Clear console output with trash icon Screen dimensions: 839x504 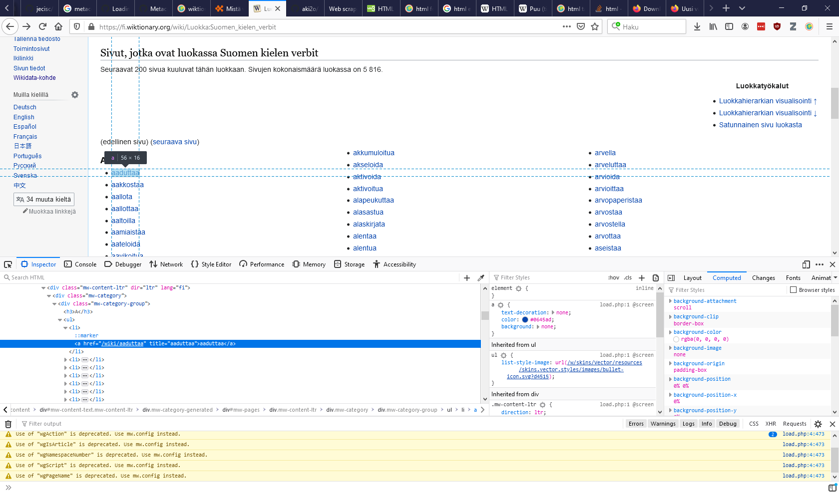(8, 424)
